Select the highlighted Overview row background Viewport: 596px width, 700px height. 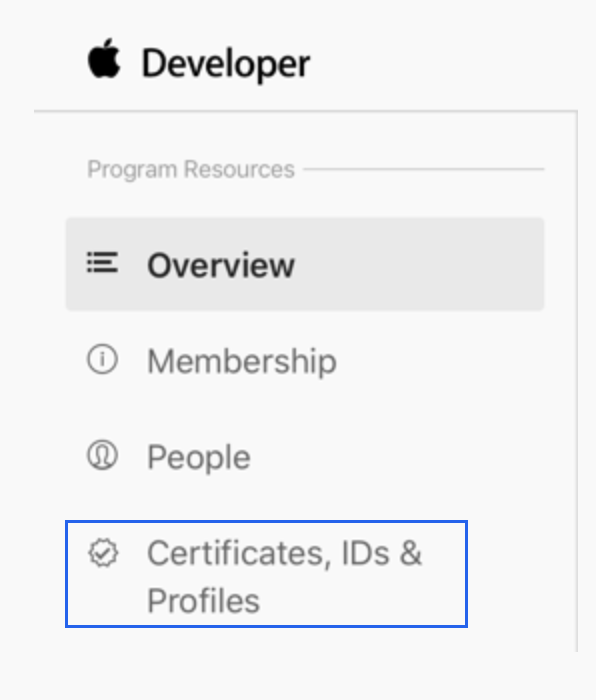(x=305, y=264)
